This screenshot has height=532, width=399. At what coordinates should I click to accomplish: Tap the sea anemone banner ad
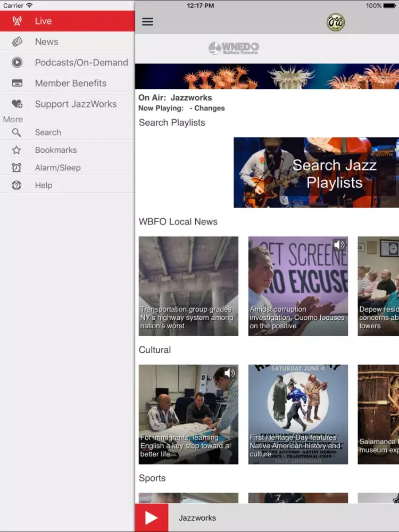(x=267, y=76)
